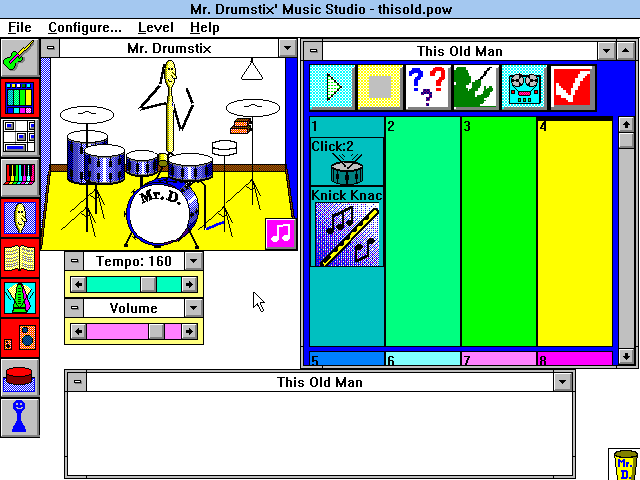Image resolution: width=640 pixels, height=480 pixels.
Task: Click the song grid scroll down arrow
Action: (x=627, y=356)
